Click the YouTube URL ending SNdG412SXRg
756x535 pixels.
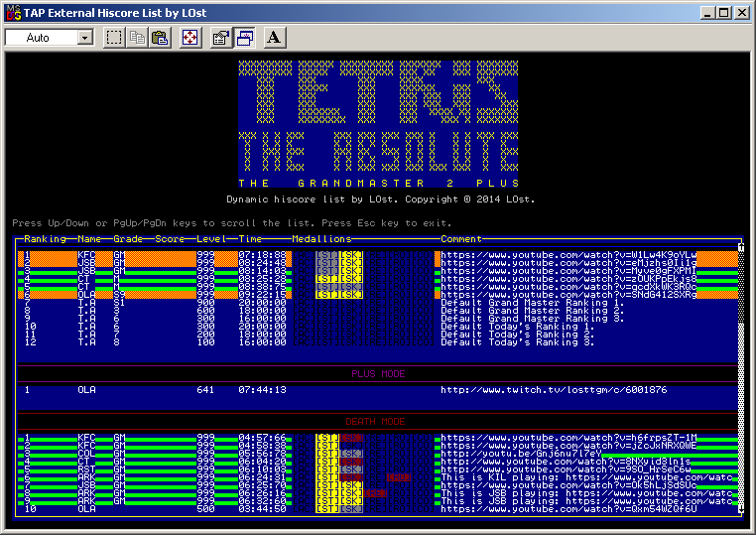568,294
